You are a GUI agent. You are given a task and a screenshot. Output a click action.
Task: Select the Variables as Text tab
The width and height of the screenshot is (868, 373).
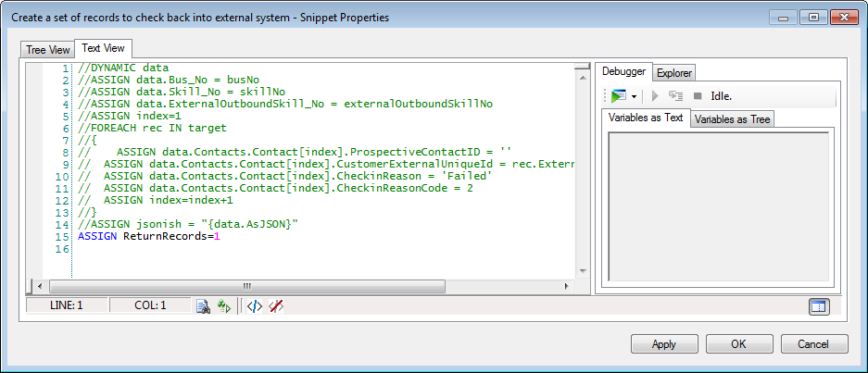tap(646, 118)
